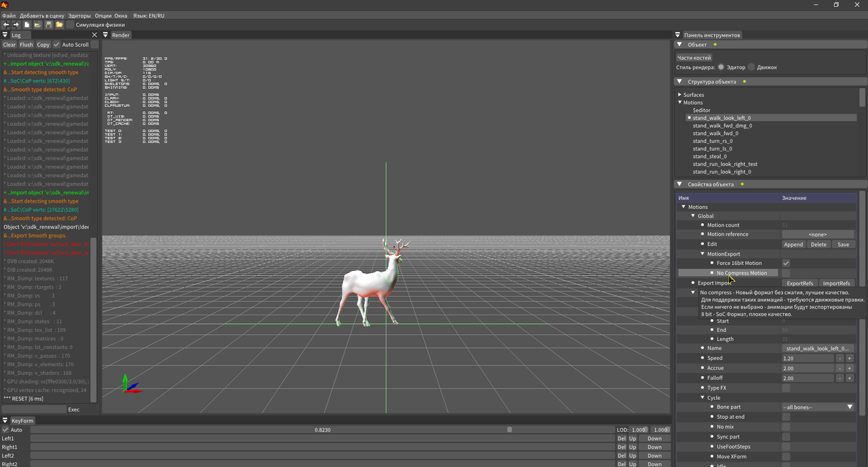Collapse the Cycle properties group
The width and height of the screenshot is (868, 467).
[703, 398]
